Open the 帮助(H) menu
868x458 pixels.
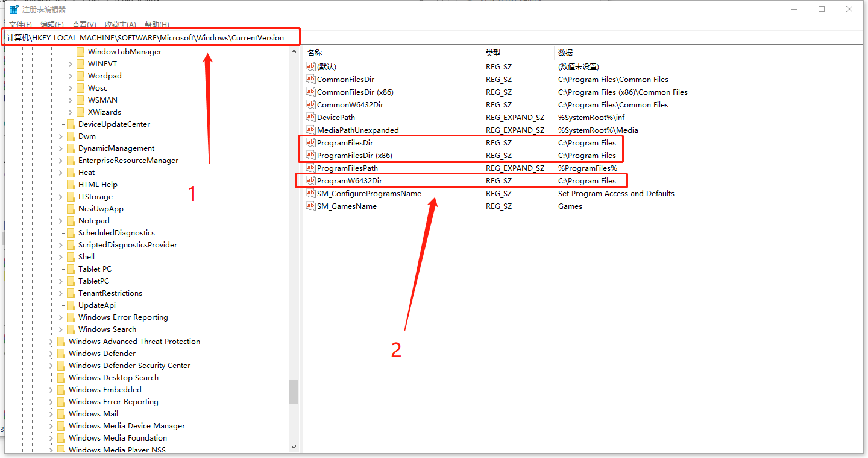[157, 25]
